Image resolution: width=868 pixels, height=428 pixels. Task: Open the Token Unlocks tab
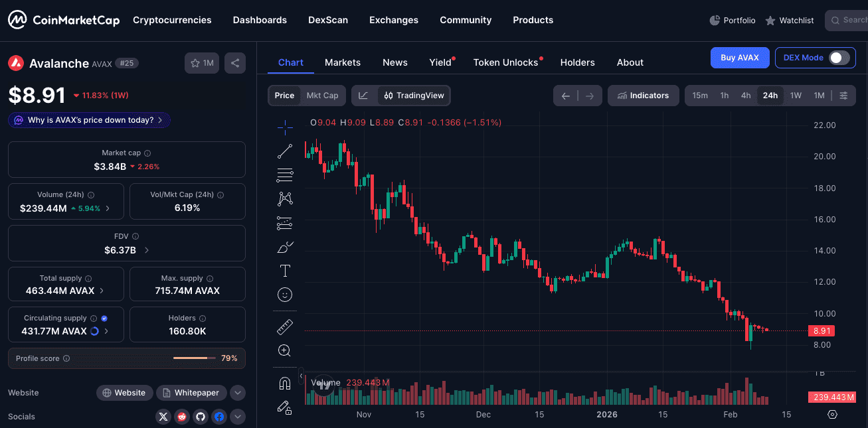point(505,62)
